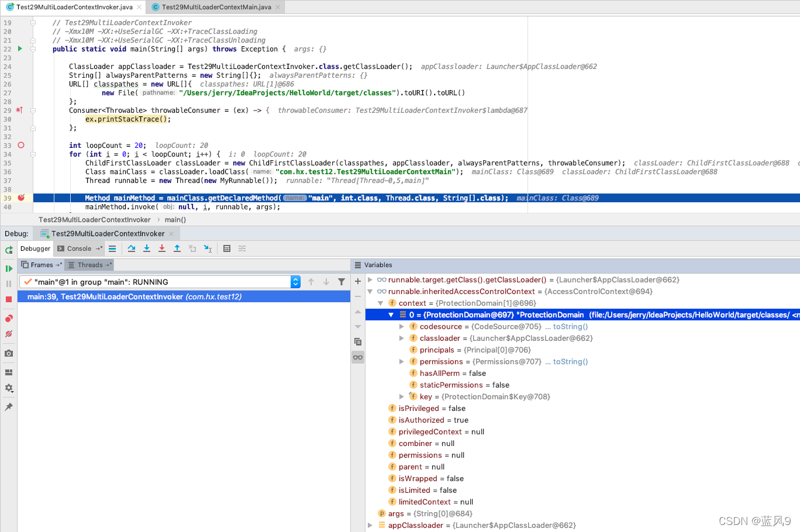Pause the running program
This screenshot has width=800, height=532.
[9, 284]
